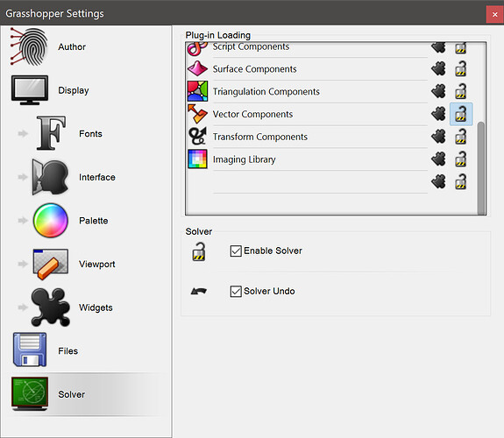Viewport: 504px width, 438px height.
Task: Open the Interface sub-category label
Action: [x=97, y=177]
